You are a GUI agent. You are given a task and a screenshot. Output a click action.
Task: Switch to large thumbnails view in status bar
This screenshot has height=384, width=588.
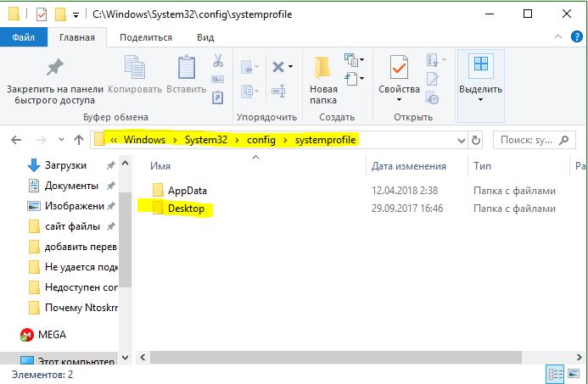click(574, 374)
